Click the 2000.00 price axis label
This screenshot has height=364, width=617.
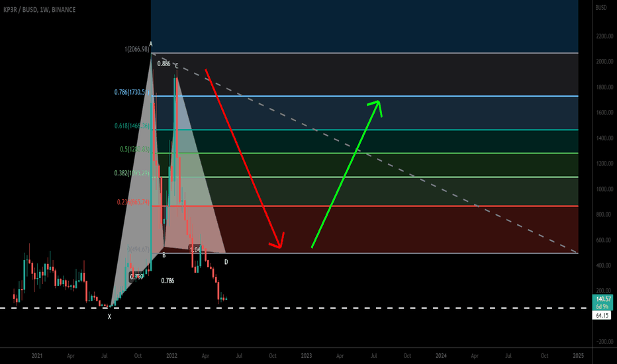tap(604, 62)
